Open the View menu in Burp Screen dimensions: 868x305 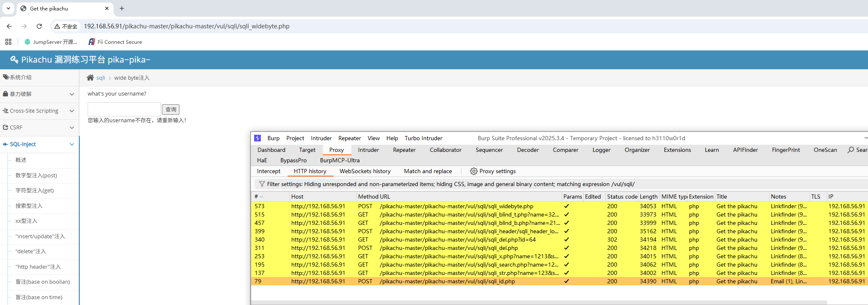pyautogui.click(x=373, y=138)
